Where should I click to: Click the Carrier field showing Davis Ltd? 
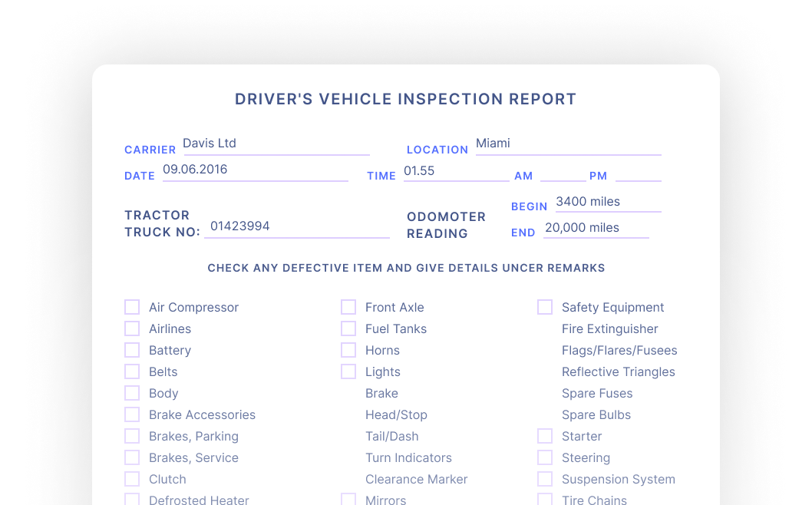276,144
